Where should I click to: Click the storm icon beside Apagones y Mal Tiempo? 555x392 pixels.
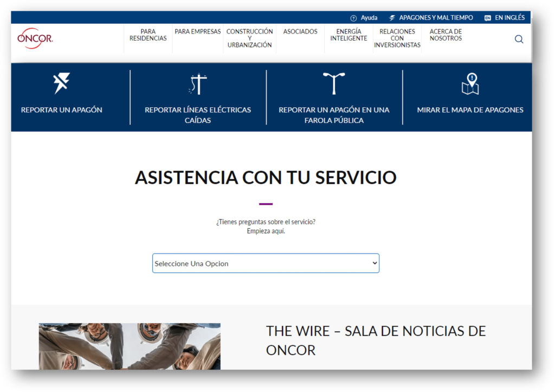(392, 18)
